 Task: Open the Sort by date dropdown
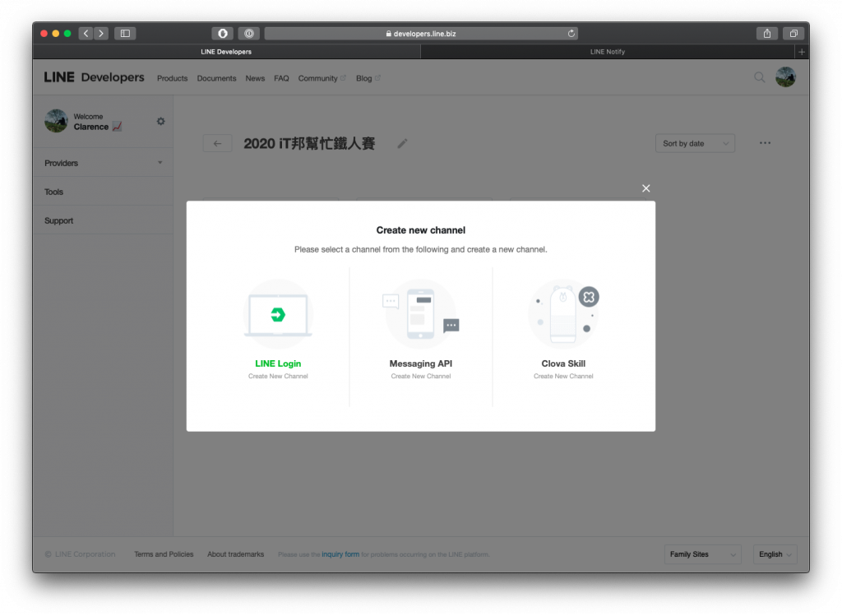pyautogui.click(x=695, y=143)
